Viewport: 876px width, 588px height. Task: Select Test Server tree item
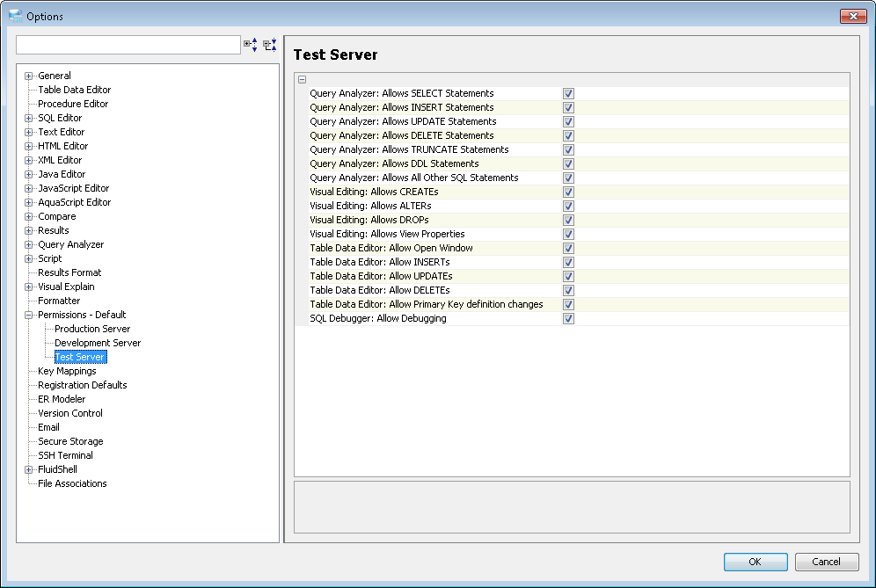point(80,357)
